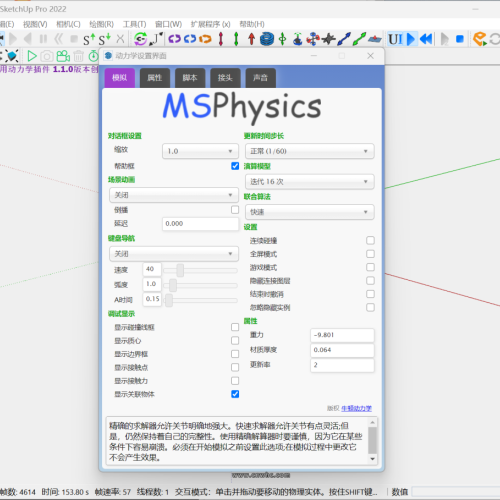The image size is (500, 500).
Task: Select the 模拟 tab
Action: click(x=120, y=78)
